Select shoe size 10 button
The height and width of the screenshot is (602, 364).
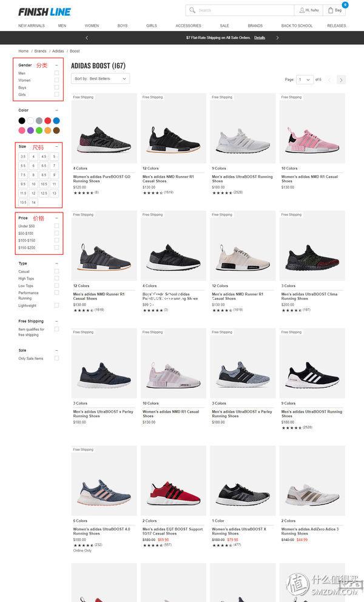pos(33,184)
